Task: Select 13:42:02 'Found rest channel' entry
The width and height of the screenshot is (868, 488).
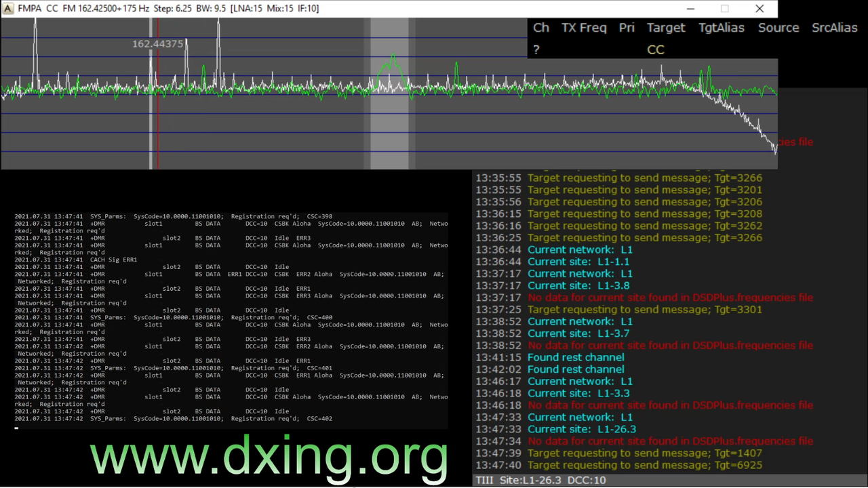Action: point(550,369)
